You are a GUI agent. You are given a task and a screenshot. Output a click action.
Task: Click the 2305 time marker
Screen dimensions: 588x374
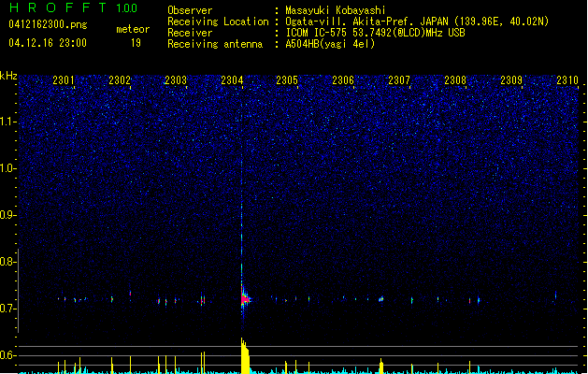click(287, 80)
